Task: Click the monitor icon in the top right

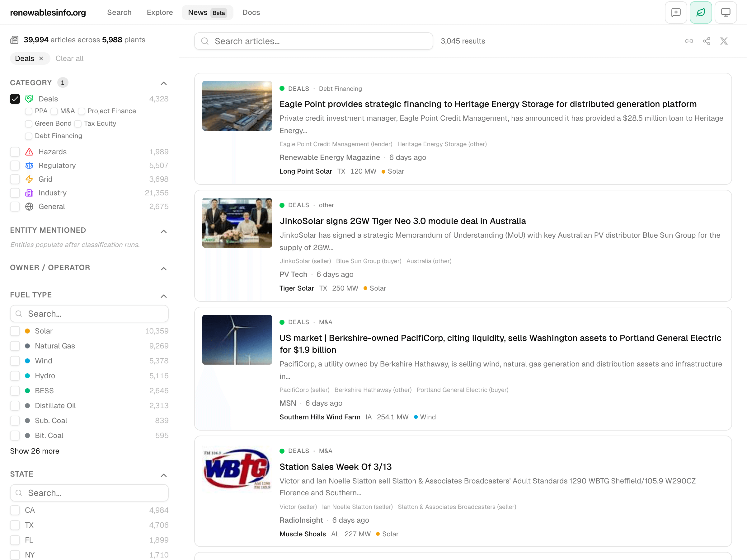Action: pos(726,12)
